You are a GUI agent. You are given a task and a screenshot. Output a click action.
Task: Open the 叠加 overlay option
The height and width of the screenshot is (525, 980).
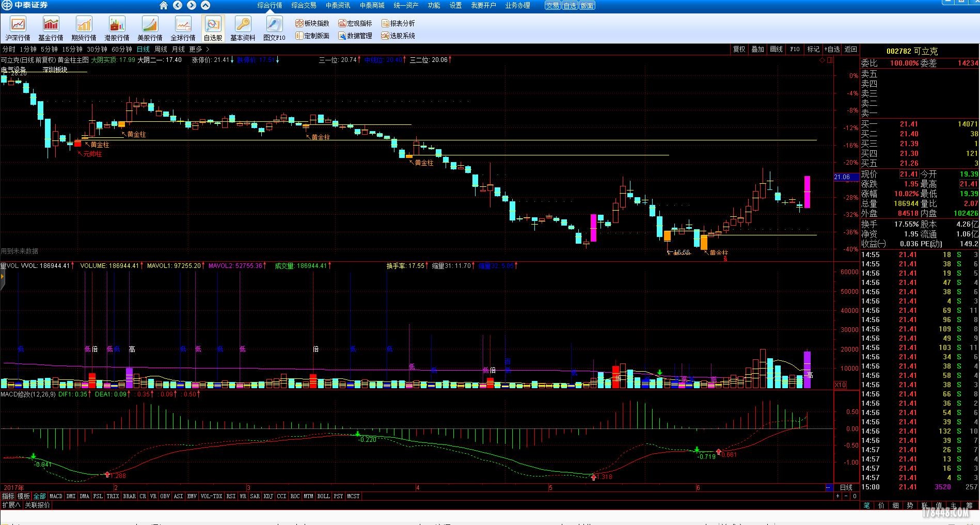coord(757,49)
